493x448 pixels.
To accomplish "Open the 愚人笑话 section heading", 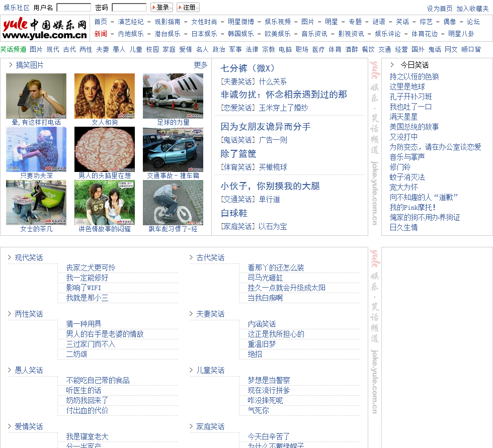I will (29, 370).
